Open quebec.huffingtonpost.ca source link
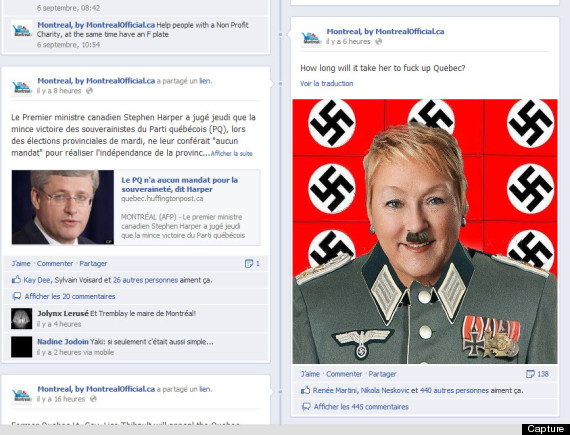Screen dimensions: 570x435 click(162, 199)
